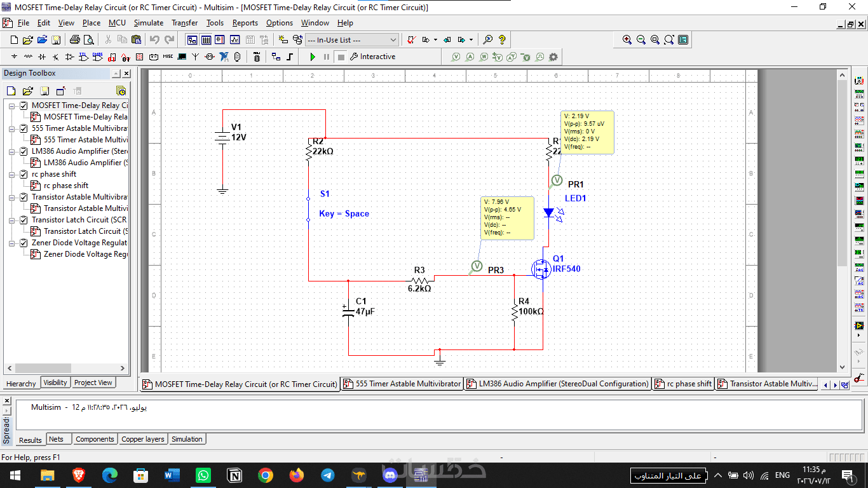868x488 pixels.
Task: Open WhatsApp from the Windows taskbar
Action: pos(203,475)
